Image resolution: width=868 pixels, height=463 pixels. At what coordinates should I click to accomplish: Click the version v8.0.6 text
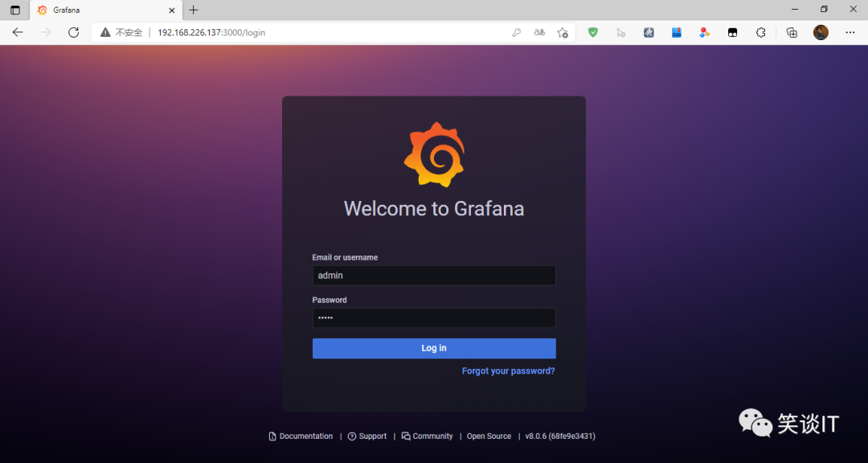coord(560,436)
